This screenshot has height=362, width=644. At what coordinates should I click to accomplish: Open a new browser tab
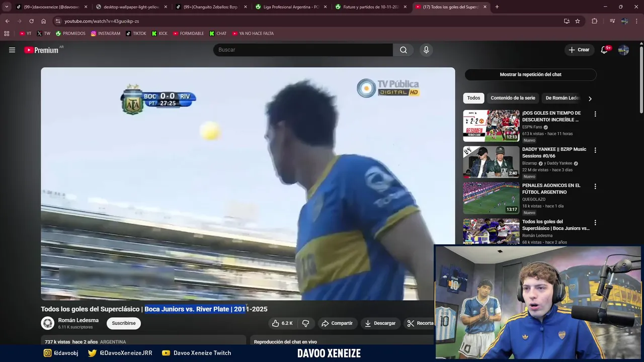(497, 7)
